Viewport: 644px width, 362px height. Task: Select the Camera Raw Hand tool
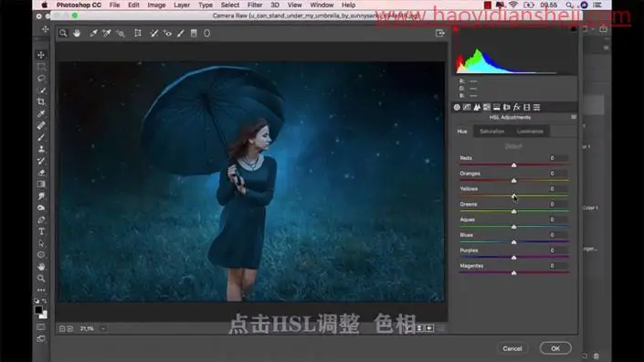click(x=77, y=33)
